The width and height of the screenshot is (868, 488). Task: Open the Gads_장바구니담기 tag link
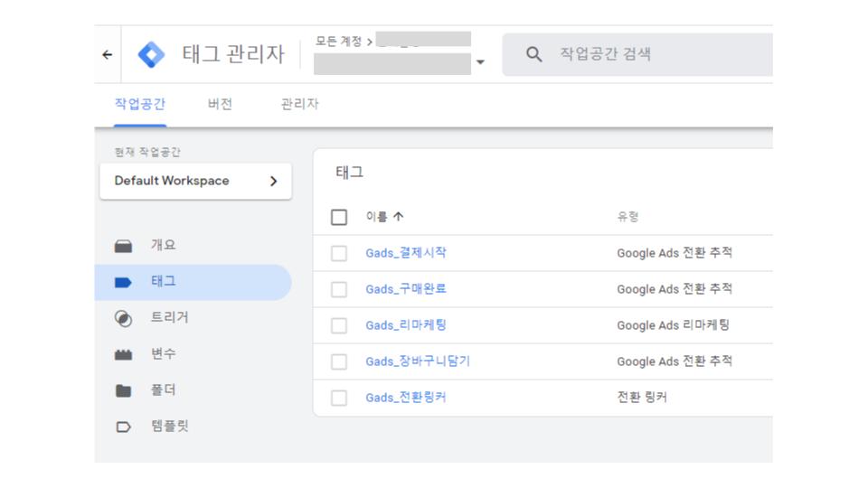418,361
